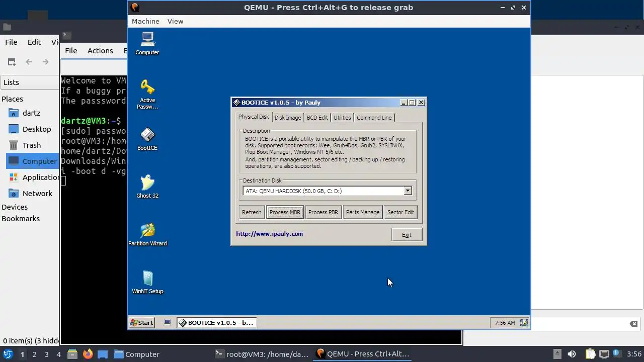Open the View menu in QEMU
Image resolution: width=644 pixels, height=362 pixels.
coord(175,21)
